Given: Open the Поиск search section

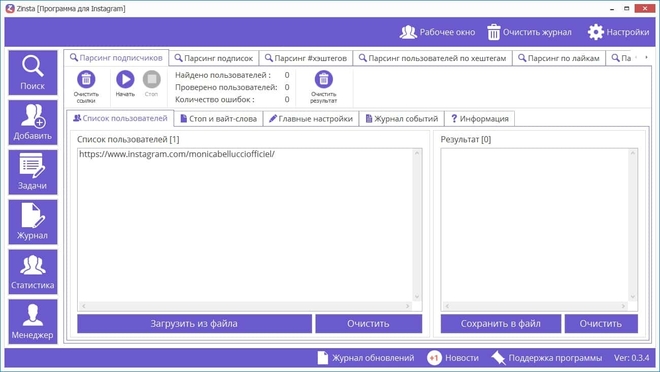Looking at the screenshot, I should 33,73.
